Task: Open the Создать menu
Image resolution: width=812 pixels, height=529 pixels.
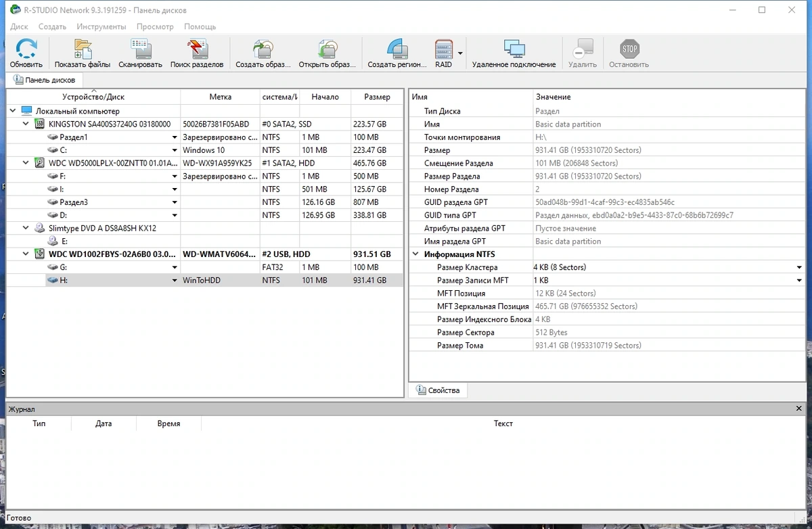Action: [x=52, y=26]
